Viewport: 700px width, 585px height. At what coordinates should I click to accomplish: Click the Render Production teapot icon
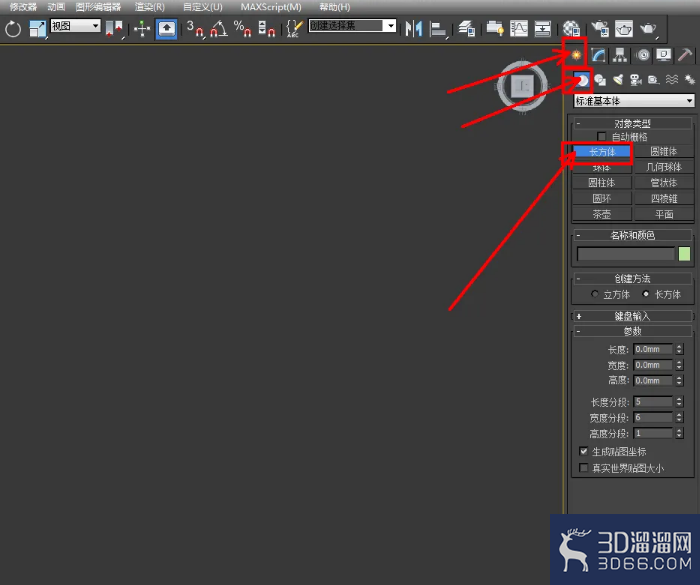click(x=648, y=29)
